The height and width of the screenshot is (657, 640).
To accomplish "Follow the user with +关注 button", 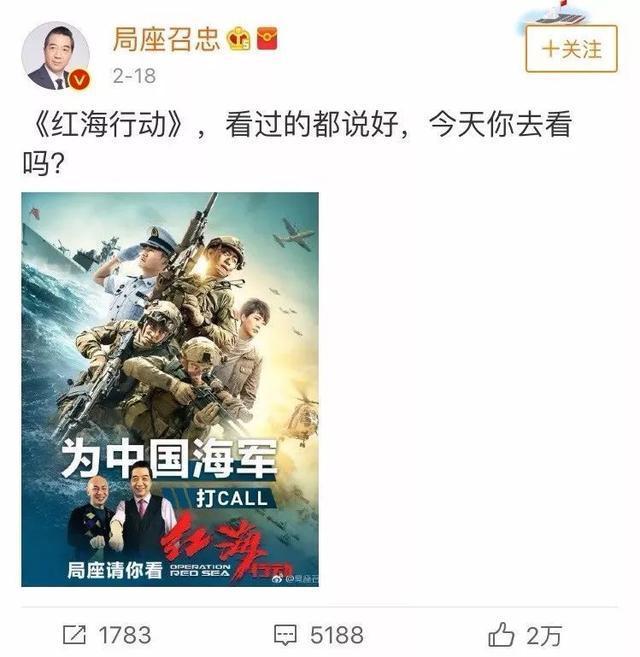I will point(571,49).
